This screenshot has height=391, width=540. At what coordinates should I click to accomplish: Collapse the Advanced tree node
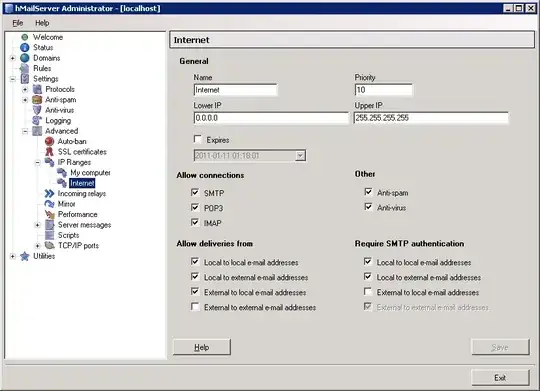click(x=25, y=131)
